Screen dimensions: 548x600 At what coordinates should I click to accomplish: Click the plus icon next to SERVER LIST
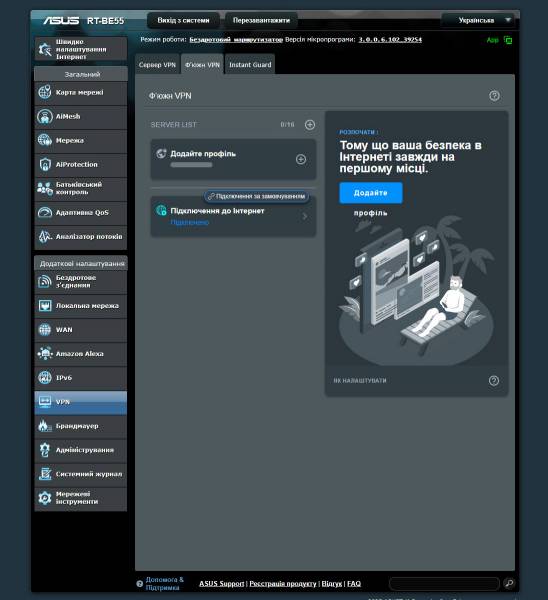(310, 125)
